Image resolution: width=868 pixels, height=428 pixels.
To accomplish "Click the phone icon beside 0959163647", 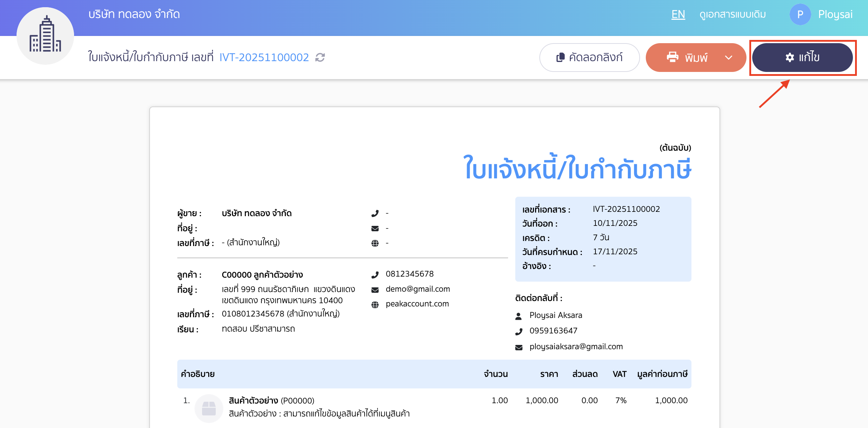I will pos(519,331).
